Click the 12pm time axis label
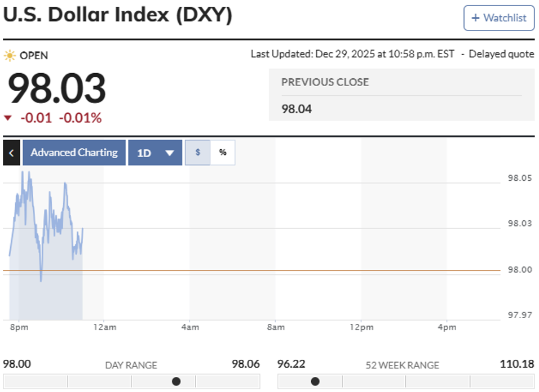Screen dimensions: 539x392 click(x=361, y=327)
